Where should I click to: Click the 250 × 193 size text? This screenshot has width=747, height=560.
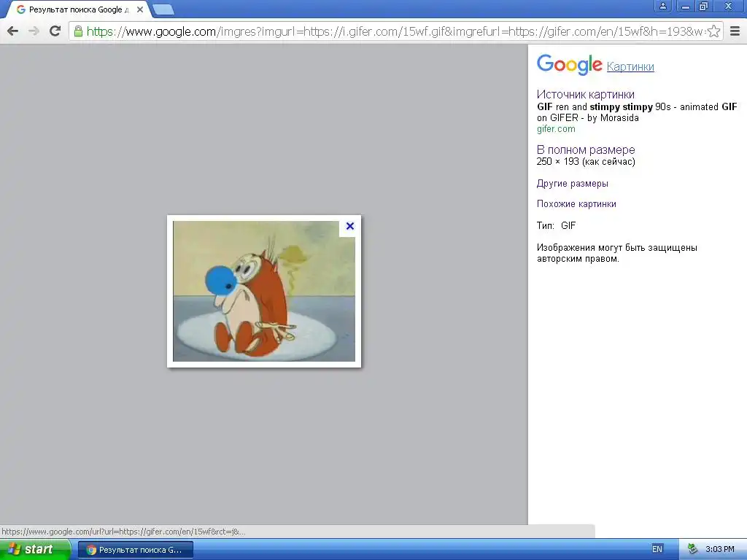(586, 162)
